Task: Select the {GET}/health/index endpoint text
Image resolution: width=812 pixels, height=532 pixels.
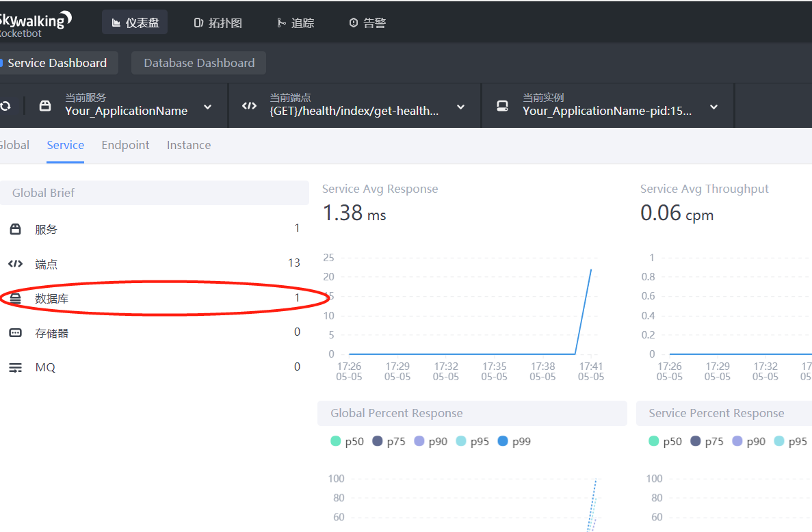Action: pos(354,111)
